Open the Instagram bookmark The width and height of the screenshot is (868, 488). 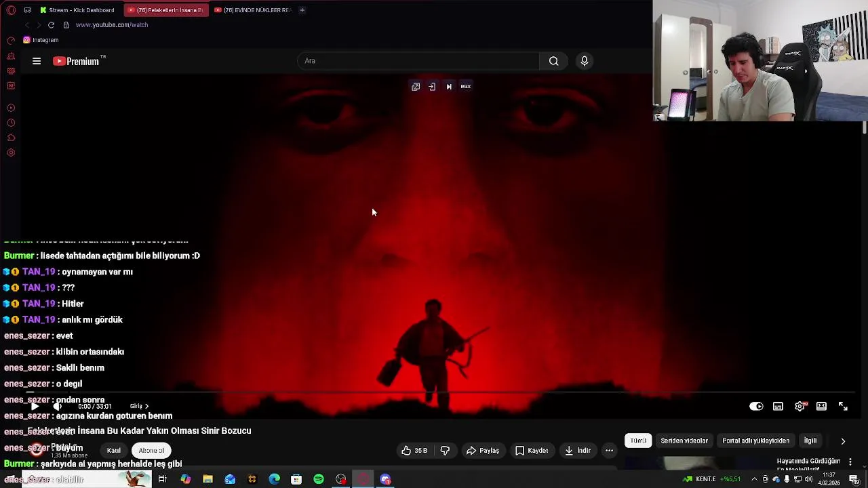pos(41,40)
